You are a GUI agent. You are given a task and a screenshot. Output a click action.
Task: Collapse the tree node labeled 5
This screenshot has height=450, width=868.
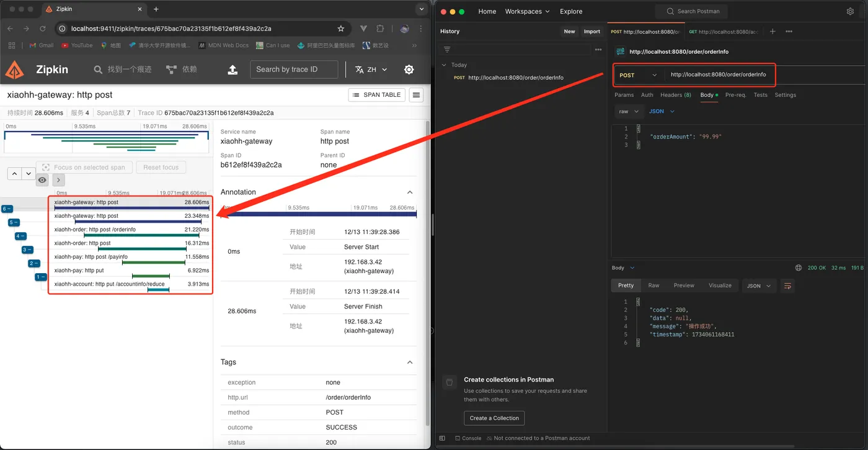[x=14, y=222]
